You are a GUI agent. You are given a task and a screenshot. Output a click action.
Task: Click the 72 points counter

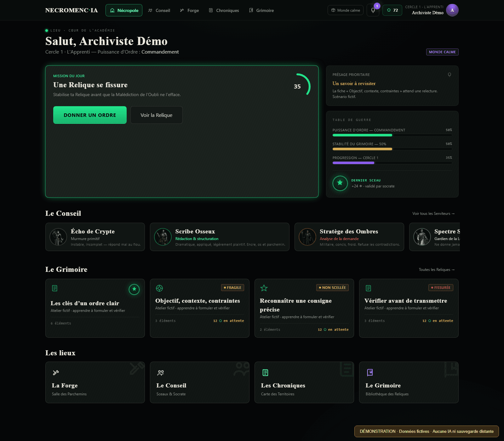point(392,10)
